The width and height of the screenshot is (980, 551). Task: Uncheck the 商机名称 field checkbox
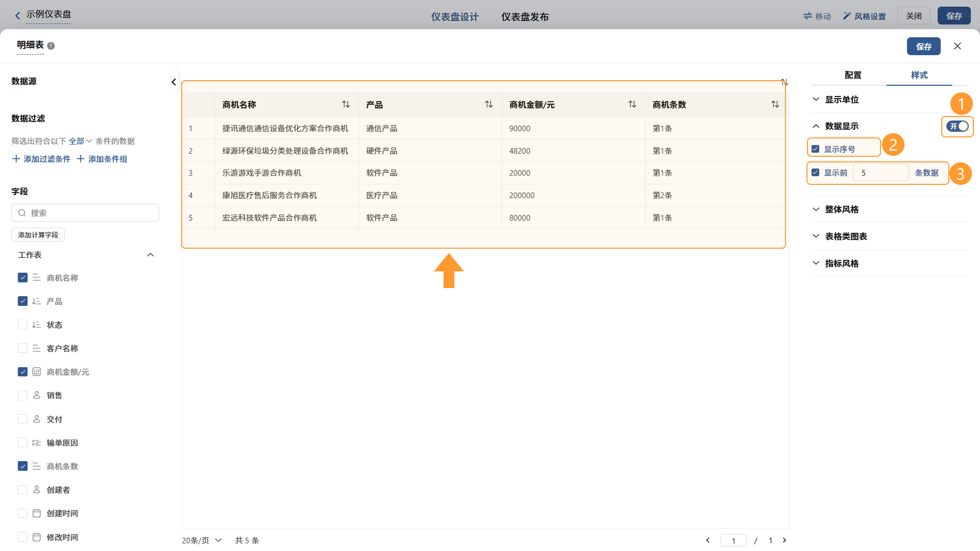(x=22, y=278)
